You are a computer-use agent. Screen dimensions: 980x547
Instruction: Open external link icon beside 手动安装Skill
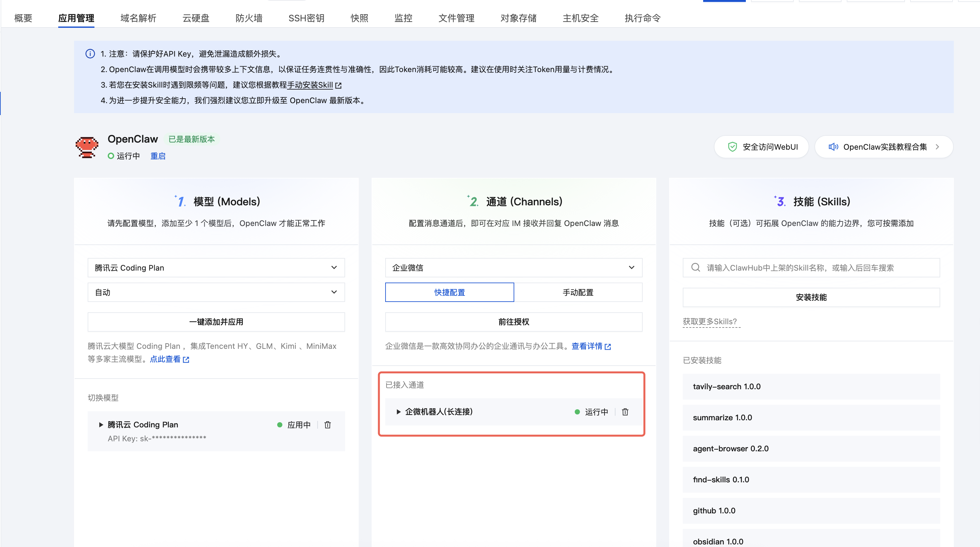tap(338, 85)
